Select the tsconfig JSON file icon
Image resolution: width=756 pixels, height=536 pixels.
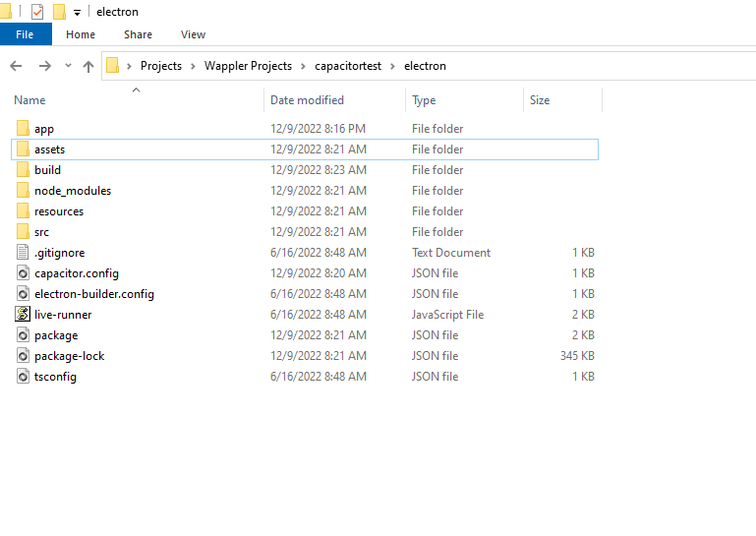pos(23,377)
